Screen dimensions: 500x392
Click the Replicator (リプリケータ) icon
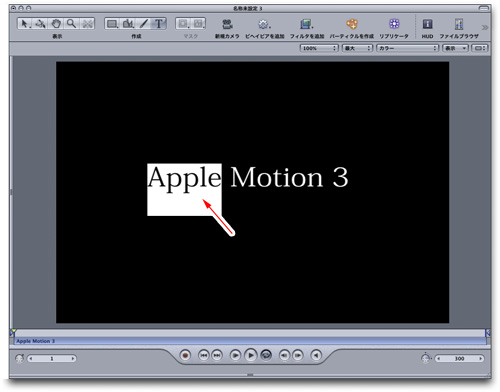[x=394, y=24]
